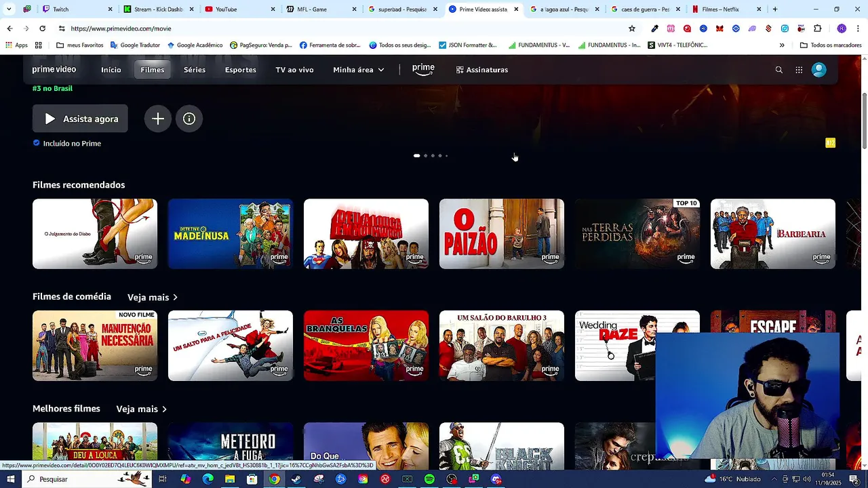Open Steam from the taskbar
This screenshot has height=488, width=868.
(296, 479)
